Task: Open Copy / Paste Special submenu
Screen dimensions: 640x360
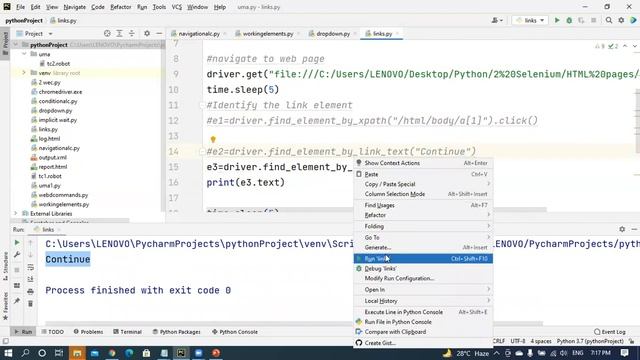Action: click(x=423, y=184)
